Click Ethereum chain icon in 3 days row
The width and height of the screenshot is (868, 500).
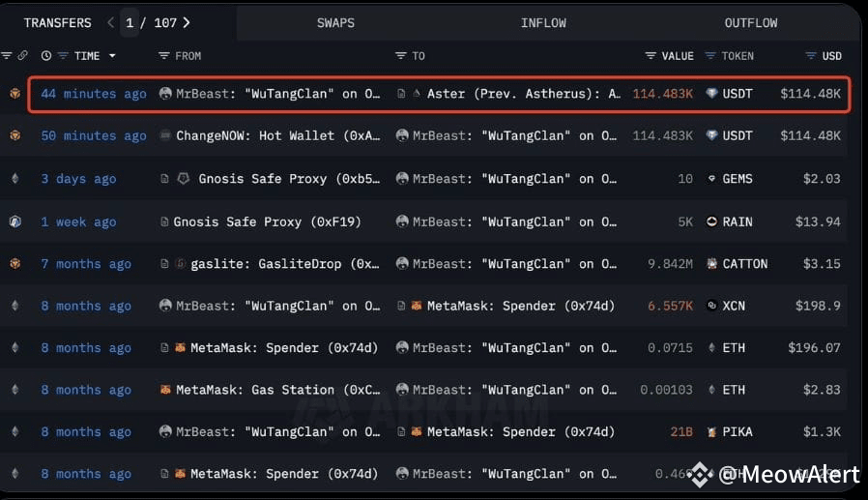pos(14,178)
